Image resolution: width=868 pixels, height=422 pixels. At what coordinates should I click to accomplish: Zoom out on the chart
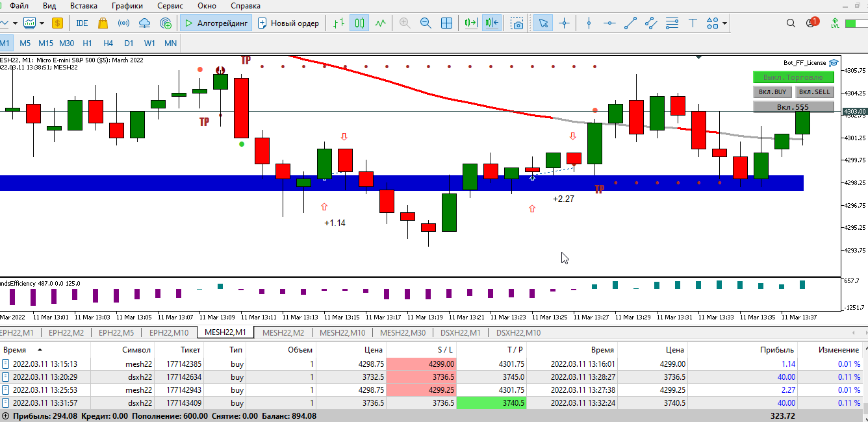[426, 23]
